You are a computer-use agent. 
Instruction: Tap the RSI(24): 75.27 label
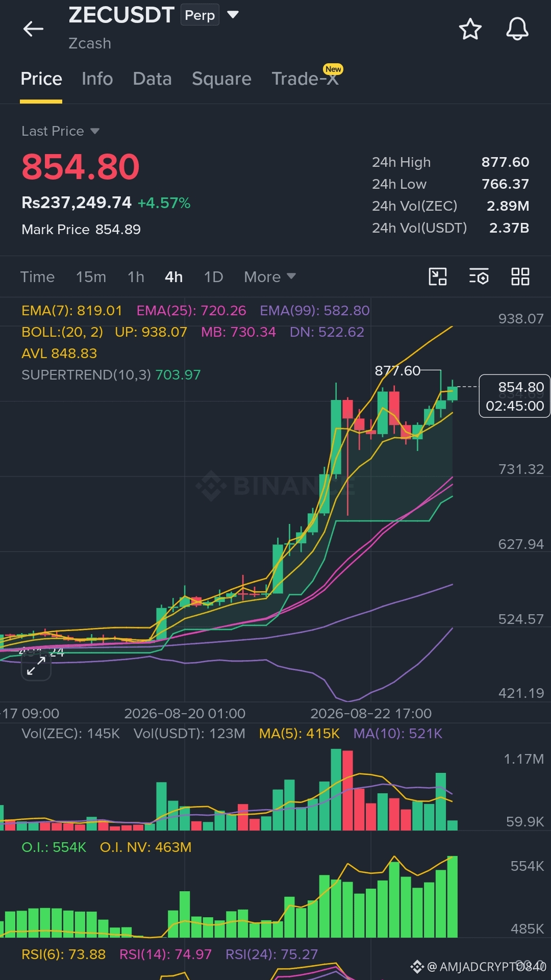[x=271, y=954]
